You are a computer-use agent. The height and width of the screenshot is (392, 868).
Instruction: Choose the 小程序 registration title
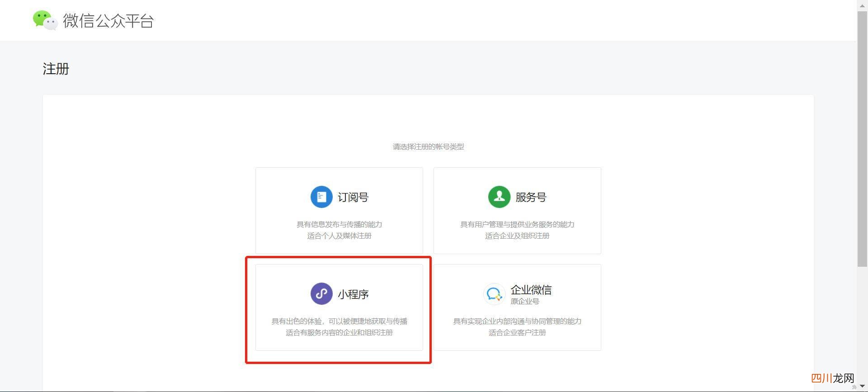click(x=353, y=294)
